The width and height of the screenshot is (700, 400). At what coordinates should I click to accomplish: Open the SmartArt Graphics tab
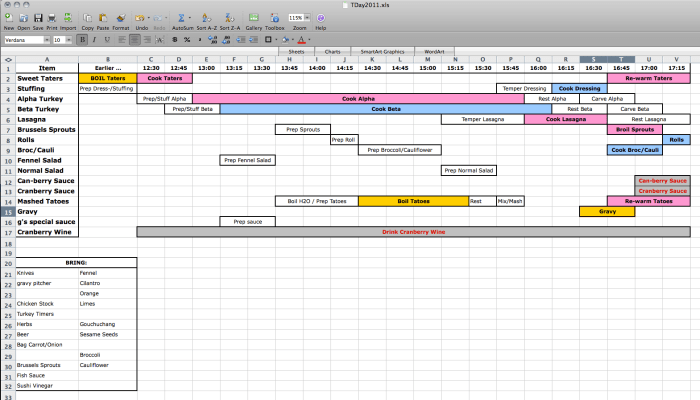(x=382, y=51)
